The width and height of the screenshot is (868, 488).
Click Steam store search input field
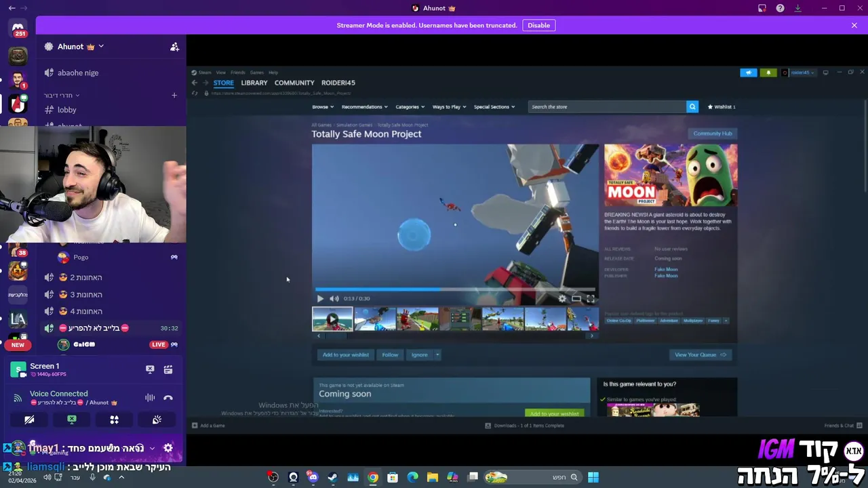pyautogui.click(x=607, y=106)
